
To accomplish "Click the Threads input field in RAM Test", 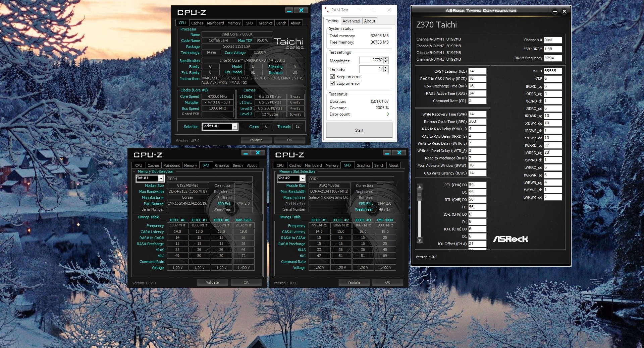I will tap(371, 69).
